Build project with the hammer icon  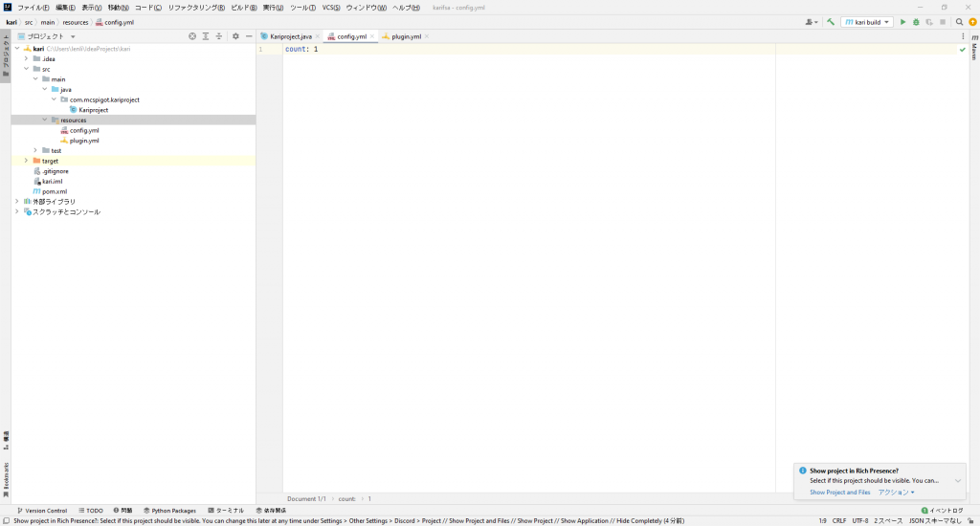[x=831, y=22]
